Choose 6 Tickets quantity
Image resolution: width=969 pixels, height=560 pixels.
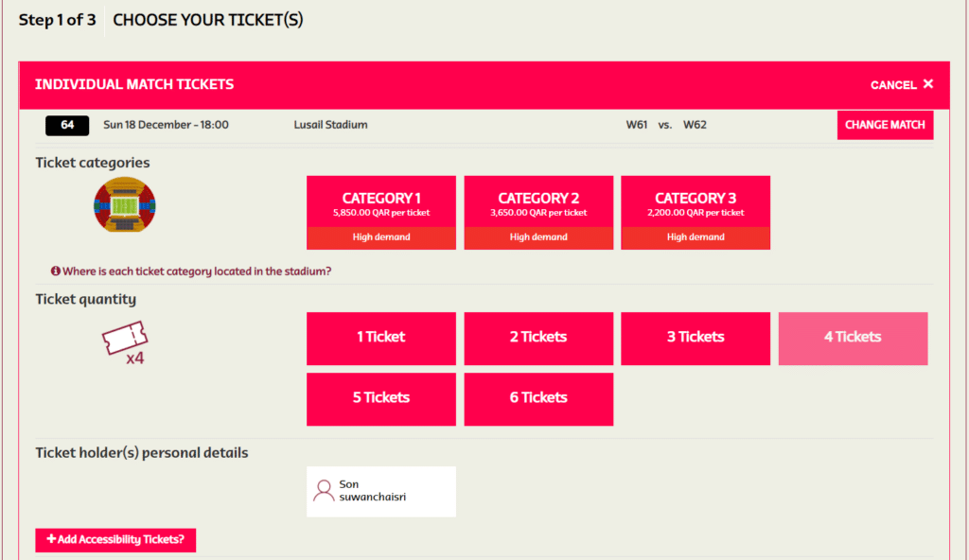coord(538,398)
